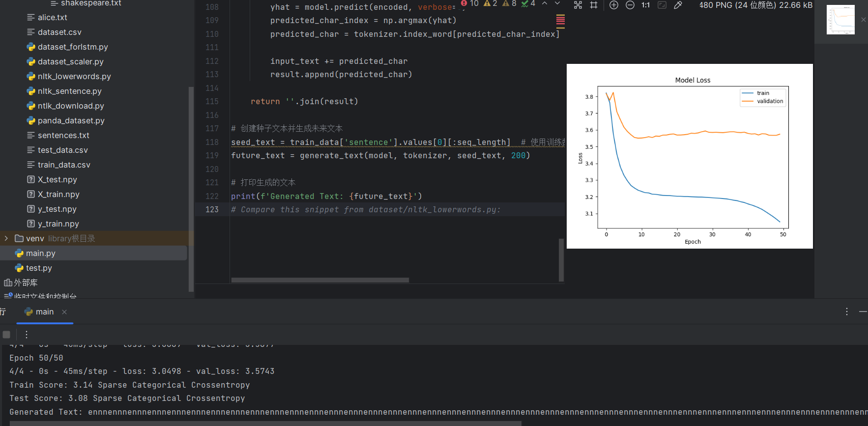Viewport: 868px width, 426px height.
Task: Toggle chessboard background in image viewer
Action: pyautogui.click(x=578, y=5)
